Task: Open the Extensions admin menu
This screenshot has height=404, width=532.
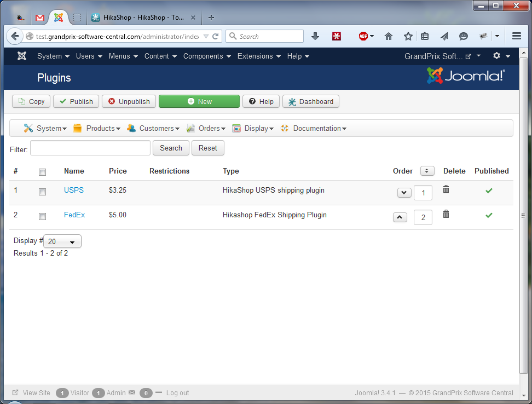Action: (x=259, y=56)
